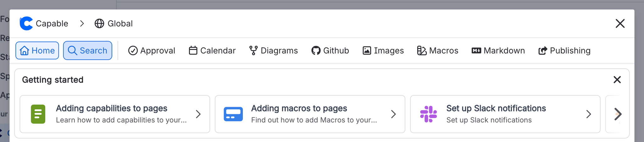Open the Macros tab

437,51
